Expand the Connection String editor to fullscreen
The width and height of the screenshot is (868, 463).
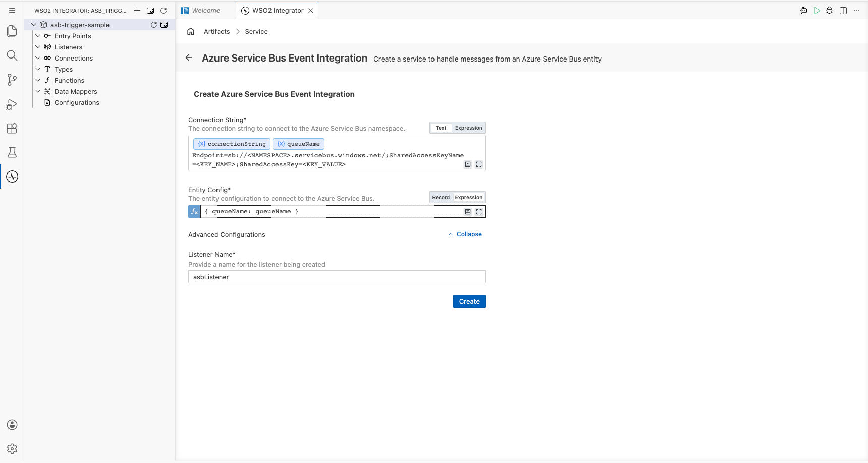pos(479,164)
